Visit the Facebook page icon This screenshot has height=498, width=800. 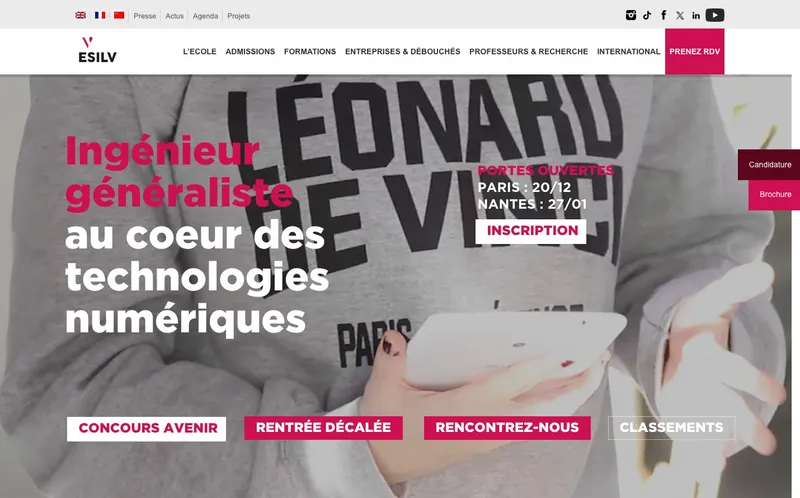coord(663,15)
